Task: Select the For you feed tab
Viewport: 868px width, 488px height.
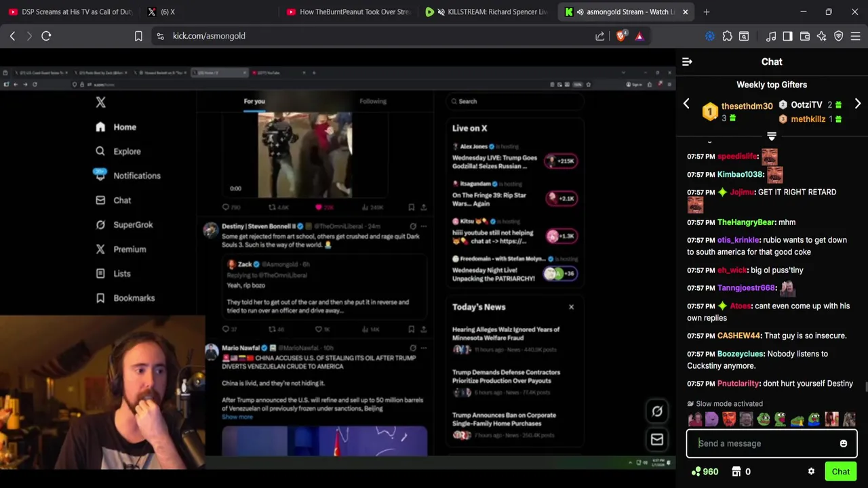Action: pyautogui.click(x=254, y=101)
